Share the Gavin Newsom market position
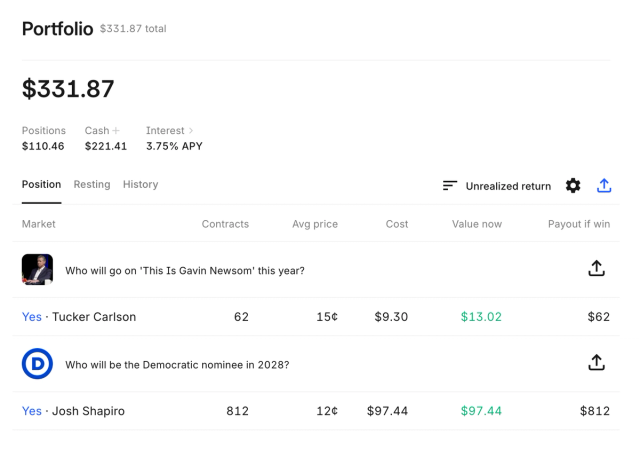 (596, 269)
